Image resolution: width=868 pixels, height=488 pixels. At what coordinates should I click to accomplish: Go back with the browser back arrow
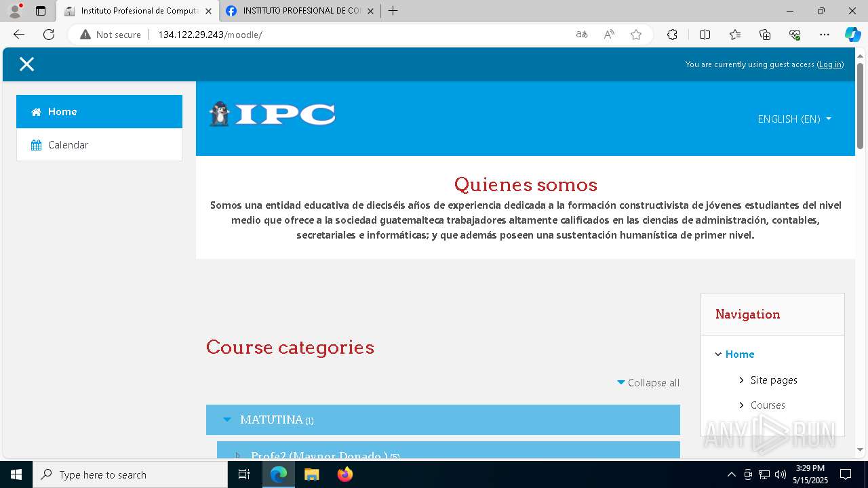[x=19, y=35]
